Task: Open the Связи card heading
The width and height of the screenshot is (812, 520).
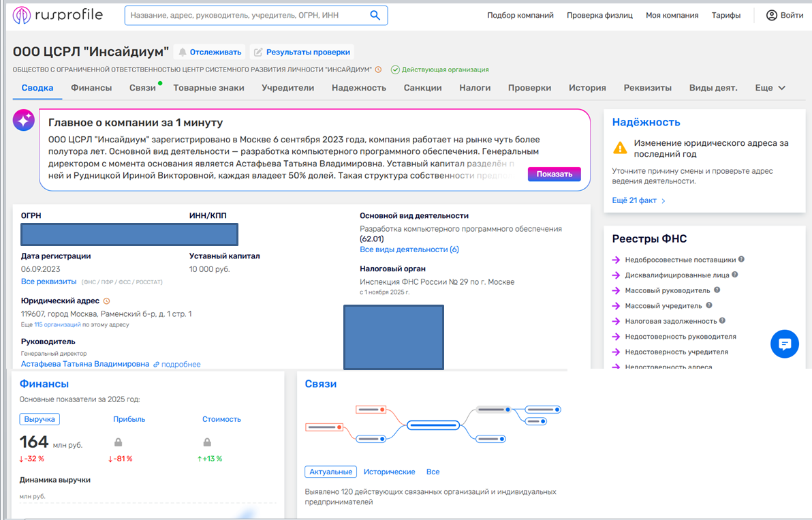Action: click(321, 384)
